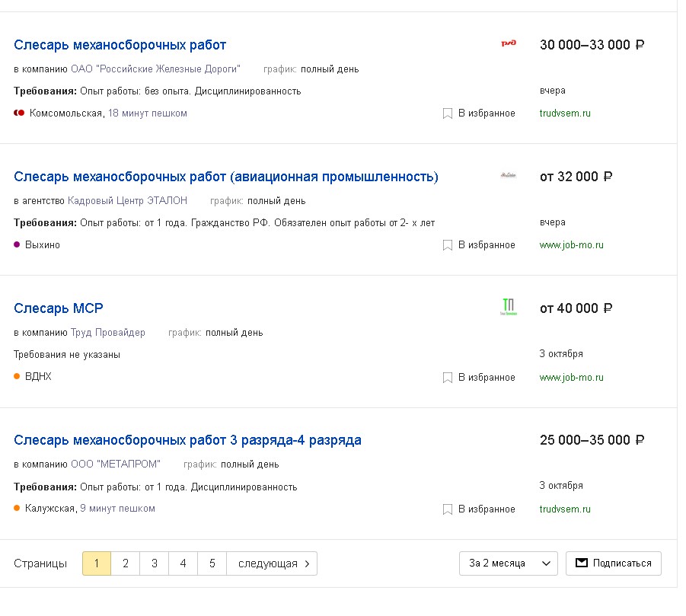Click the Калужская metro station dot
Image resolution: width=686 pixels, height=616 pixels.
17,508
